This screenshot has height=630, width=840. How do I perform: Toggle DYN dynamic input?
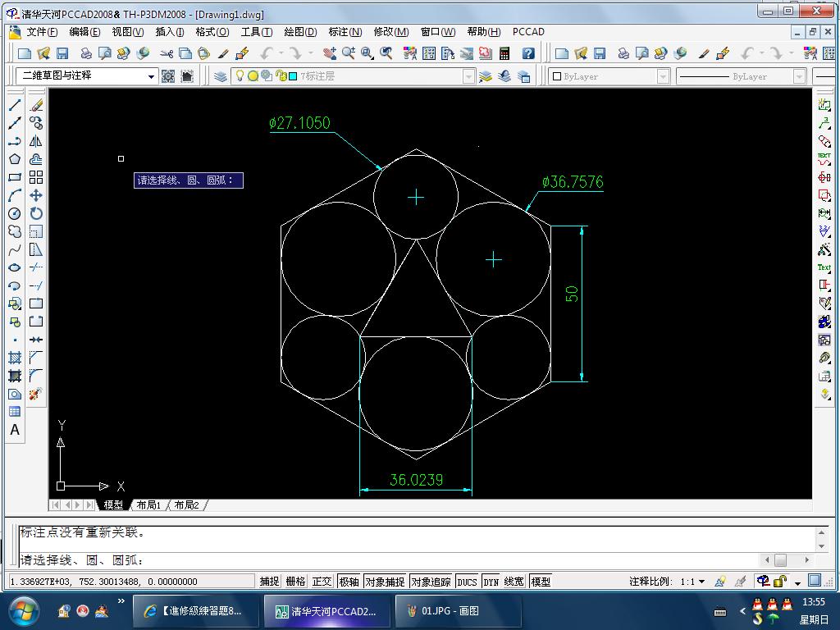pyautogui.click(x=491, y=582)
